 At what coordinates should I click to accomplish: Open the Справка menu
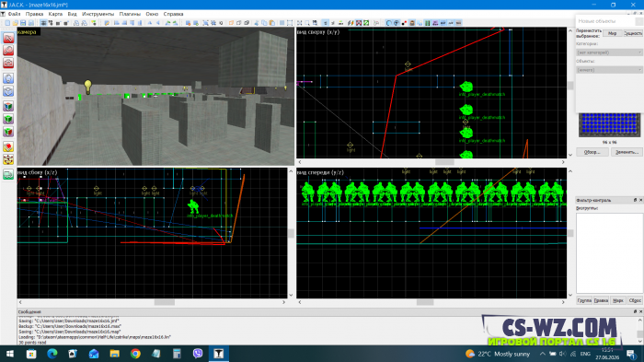click(x=173, y=14)
